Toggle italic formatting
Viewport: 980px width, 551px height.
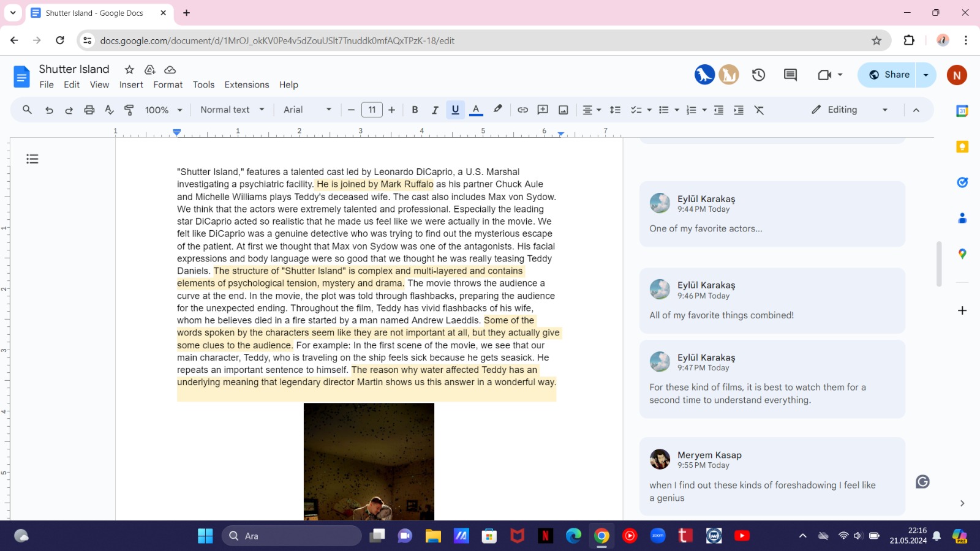[435, 110]
